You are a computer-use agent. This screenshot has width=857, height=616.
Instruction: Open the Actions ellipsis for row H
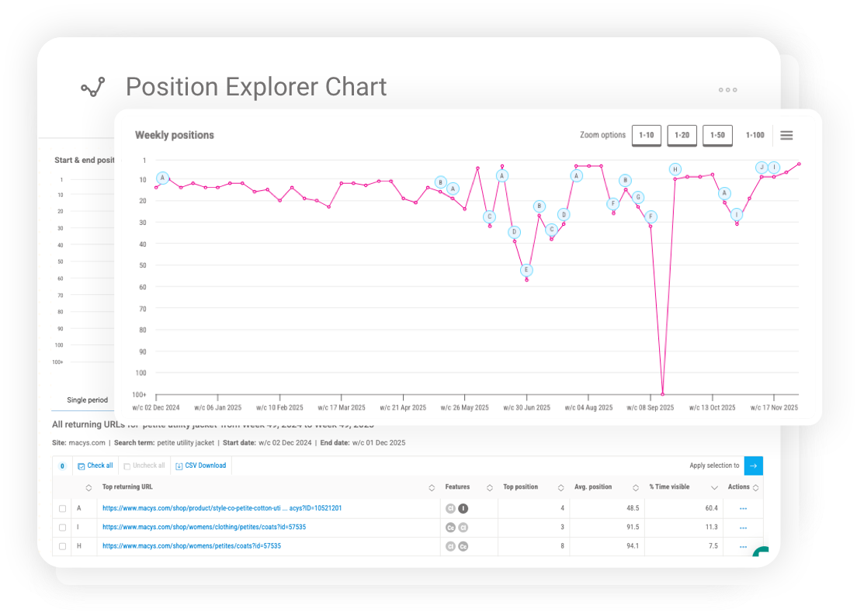pyautogui.click(x=743, y=546)
